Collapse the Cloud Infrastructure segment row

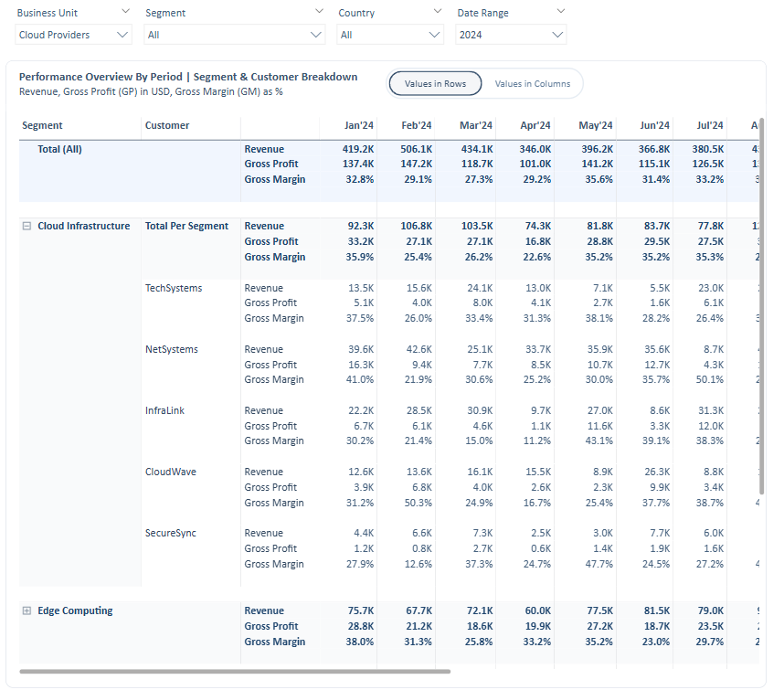[27, 226]
